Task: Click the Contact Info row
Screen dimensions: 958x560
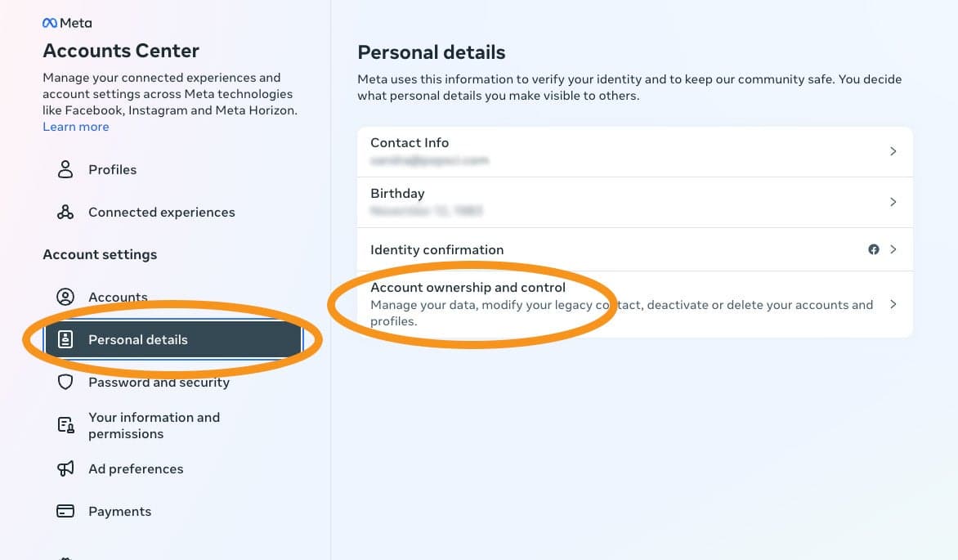Action: pos(572,151)
